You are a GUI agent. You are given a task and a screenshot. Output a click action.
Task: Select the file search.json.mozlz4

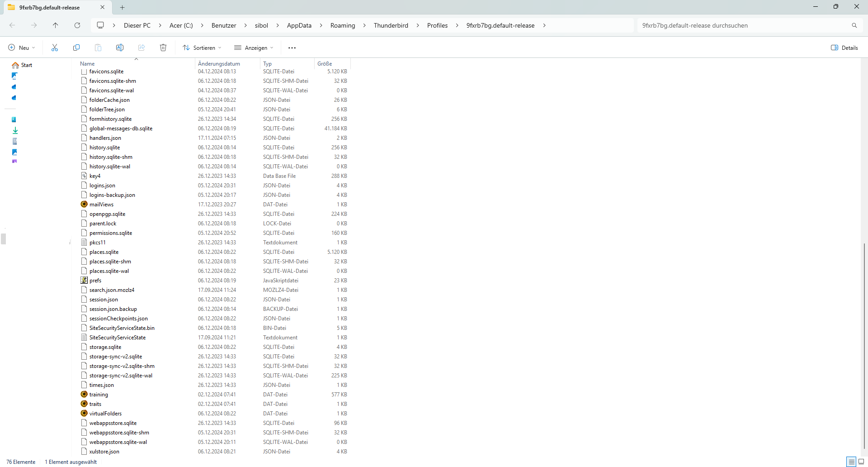(x=112, y=290)
